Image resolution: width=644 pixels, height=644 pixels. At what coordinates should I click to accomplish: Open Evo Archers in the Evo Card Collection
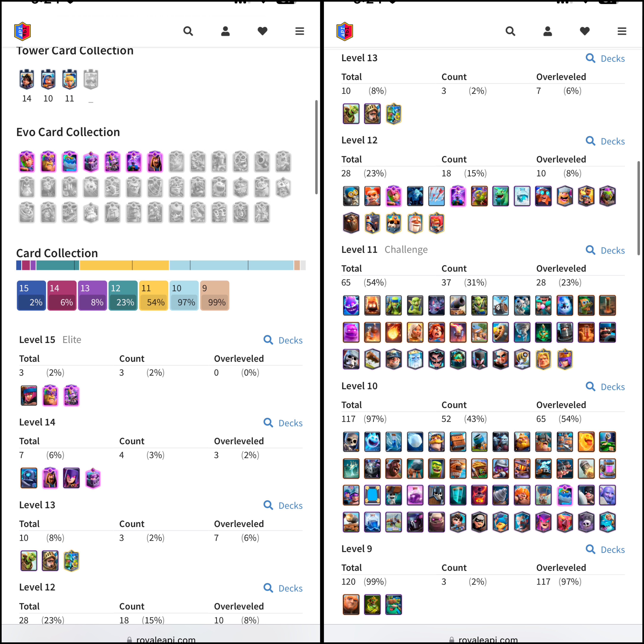[x=27, y=162]
